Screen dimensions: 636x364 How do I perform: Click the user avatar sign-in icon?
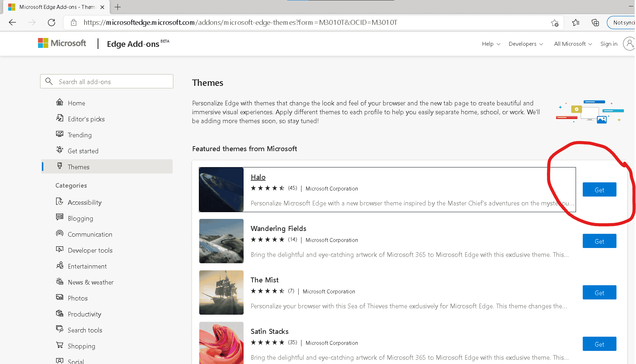click(629, 44)
